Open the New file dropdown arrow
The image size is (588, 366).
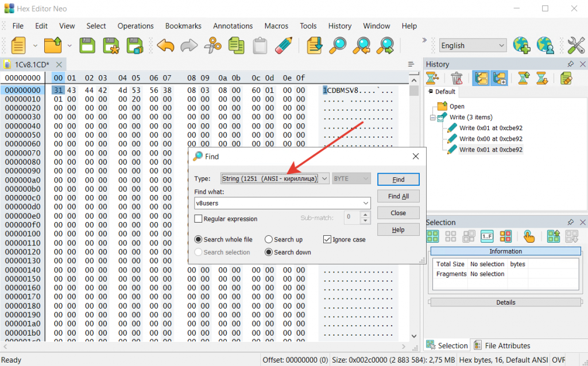(35, 46)
